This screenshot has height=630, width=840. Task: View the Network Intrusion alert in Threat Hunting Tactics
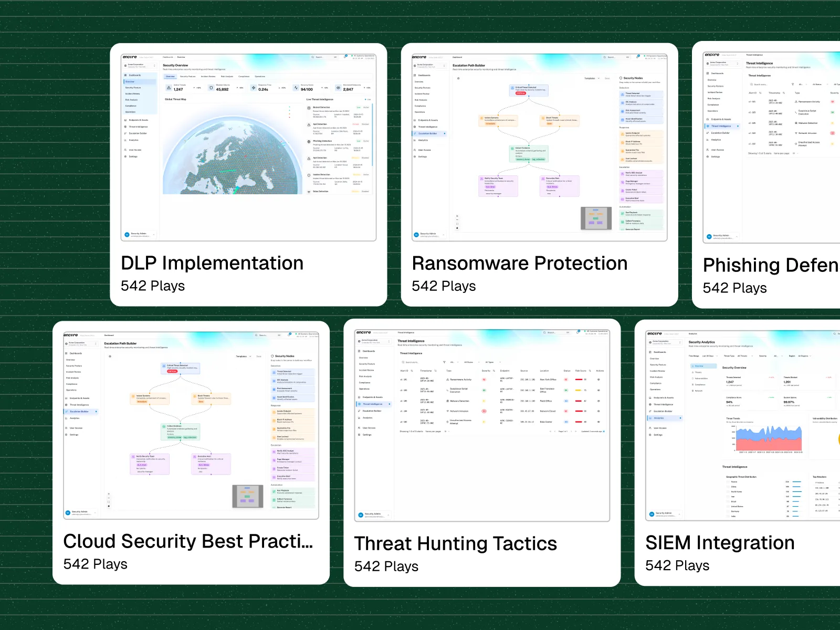click(x=598, y=411)
